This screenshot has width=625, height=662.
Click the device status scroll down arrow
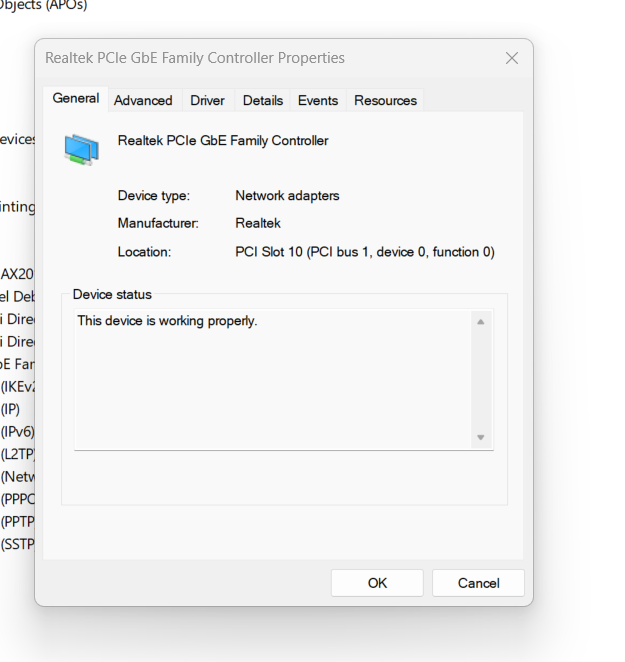tap(481, 437)
